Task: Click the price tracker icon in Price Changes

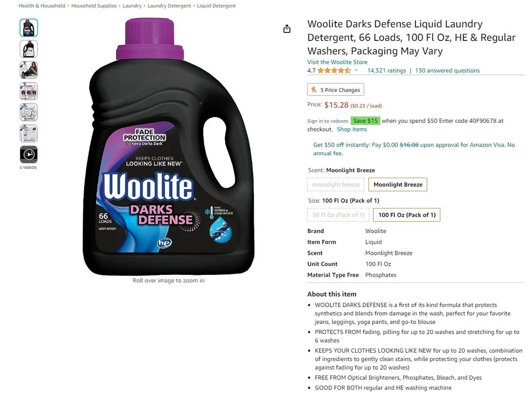Action: coord(314,89)
